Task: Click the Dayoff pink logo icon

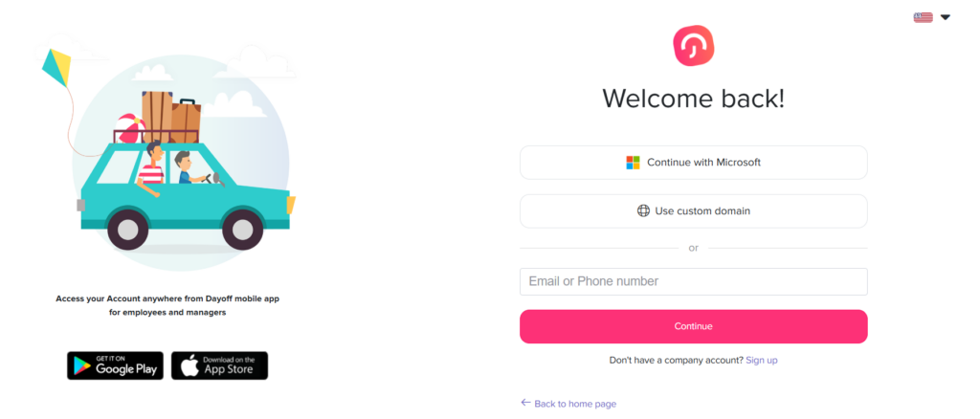Action: coord(693,46)
